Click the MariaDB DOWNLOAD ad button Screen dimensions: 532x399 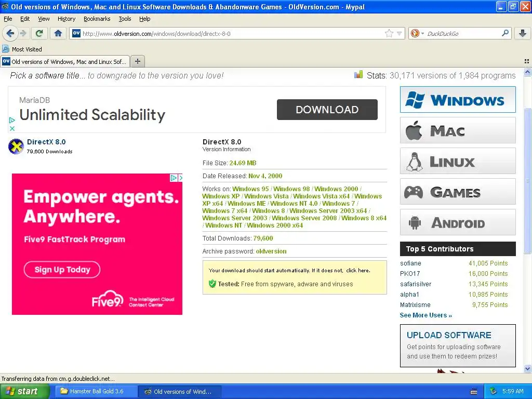327,110
